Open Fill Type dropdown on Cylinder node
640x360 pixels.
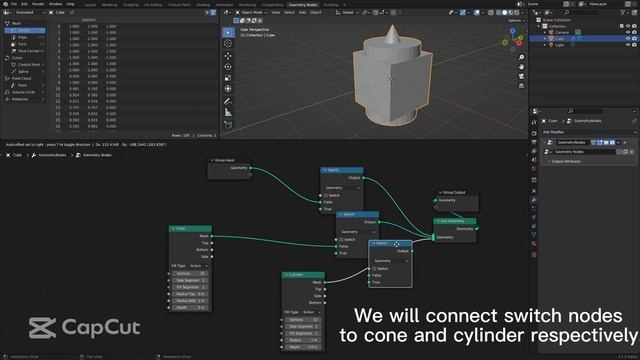coord(312,312)
